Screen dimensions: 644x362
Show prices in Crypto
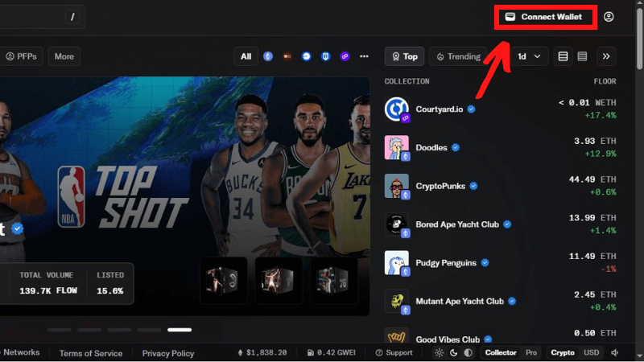[x=563, y=352]
